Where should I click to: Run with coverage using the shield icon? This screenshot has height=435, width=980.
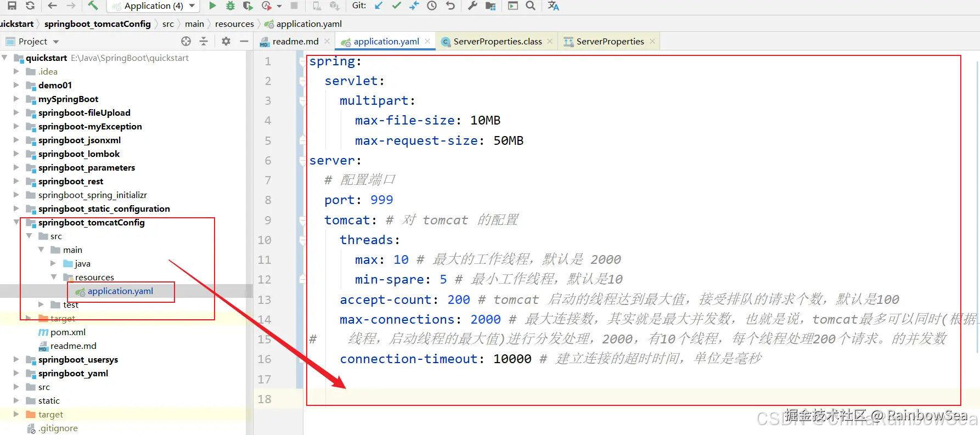tap(248, 5)
